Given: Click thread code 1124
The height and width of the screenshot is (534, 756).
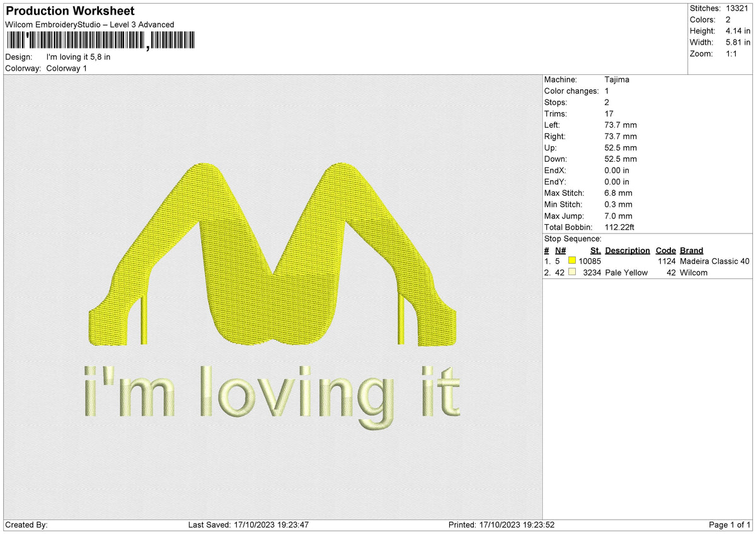Looking at the screenshot, I should (667, 261).
